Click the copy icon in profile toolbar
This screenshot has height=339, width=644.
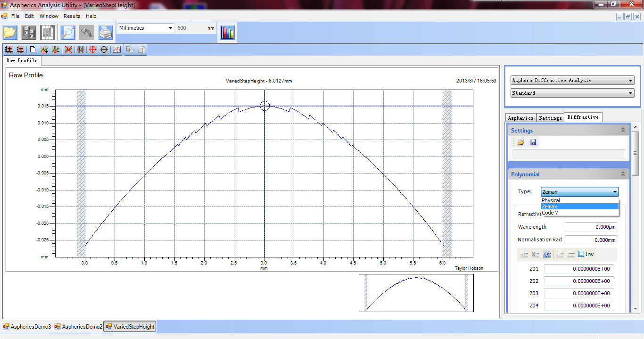click(x=130, y=49)
